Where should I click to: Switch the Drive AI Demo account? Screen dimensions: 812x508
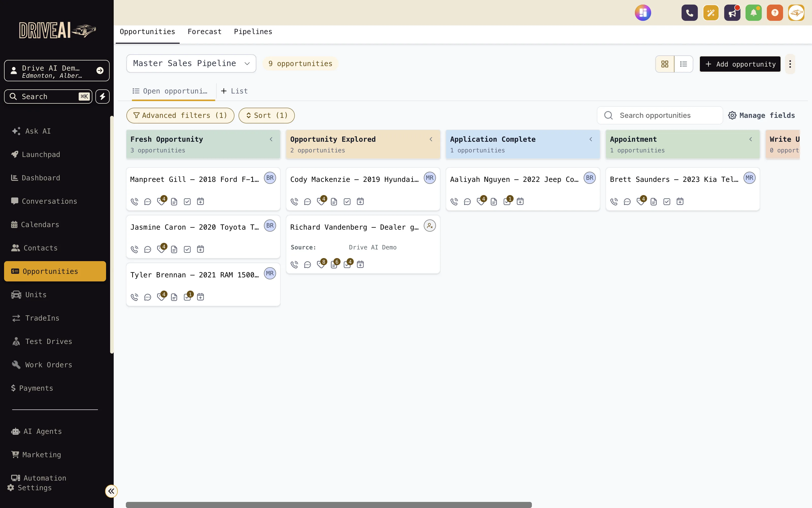coord(57,71)
